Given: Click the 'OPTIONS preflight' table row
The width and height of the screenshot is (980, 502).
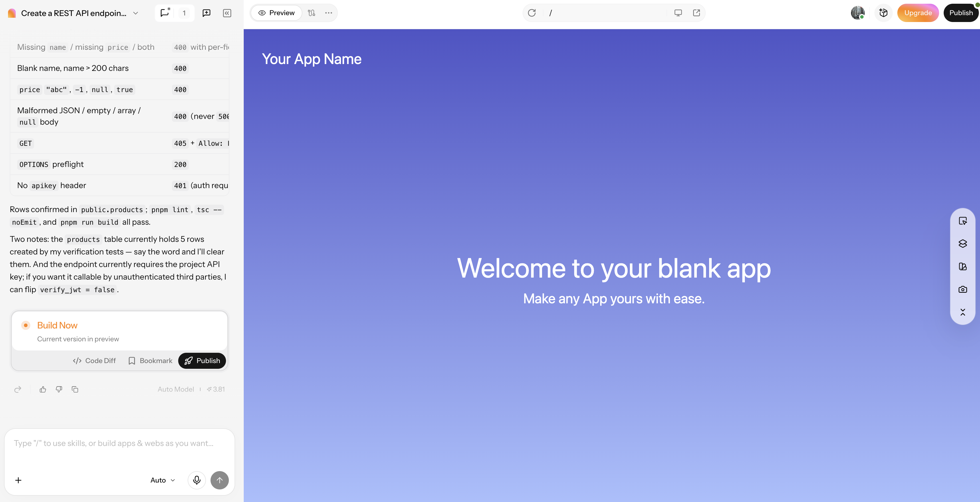Looking at the screenshot, I should (x=120, y=164).
